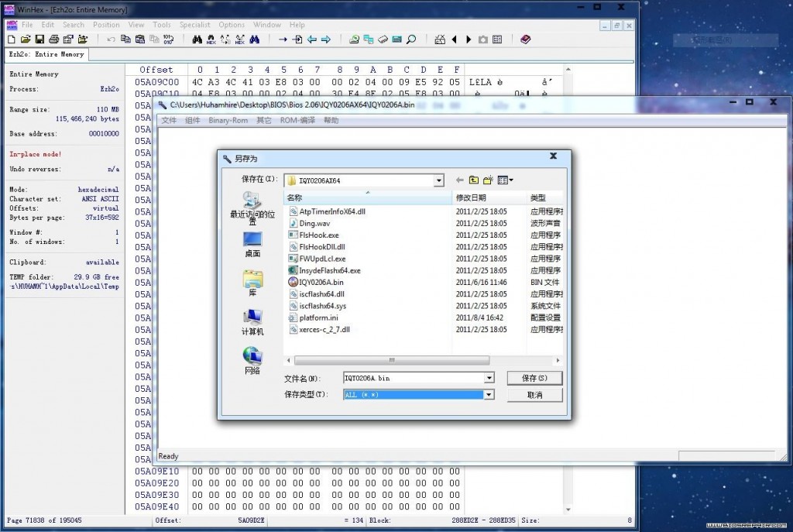This screenshot has width=793, height=532.
Task: Select iscflashx64.sys file
Action: coord(317,306)
